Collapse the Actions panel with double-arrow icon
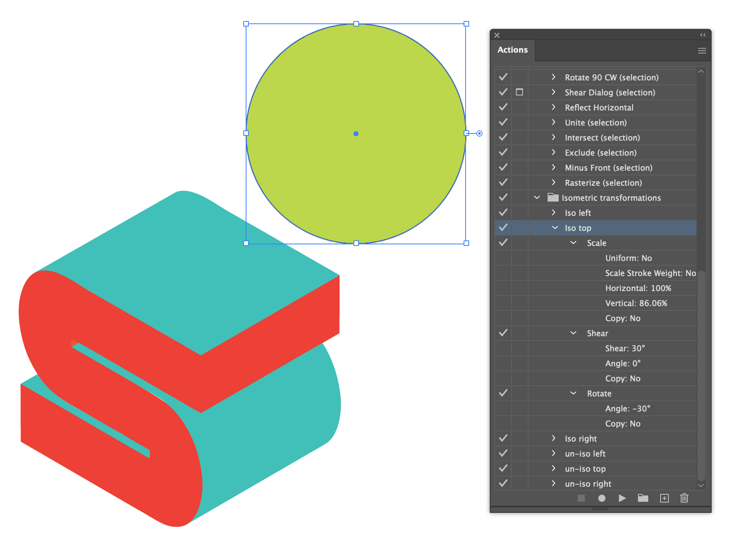Screen dimensions: 737x560 click(703, 35)
